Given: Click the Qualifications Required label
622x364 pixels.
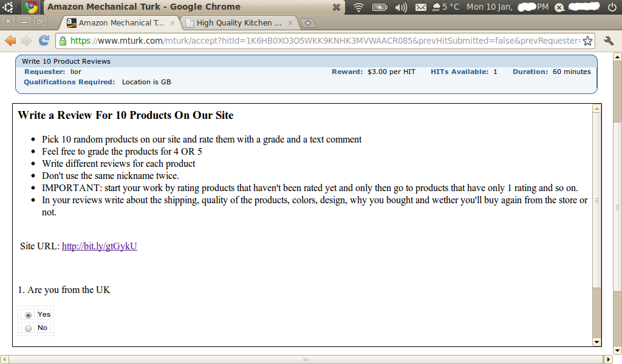Looking at the screenshot, I should point(69,82).
